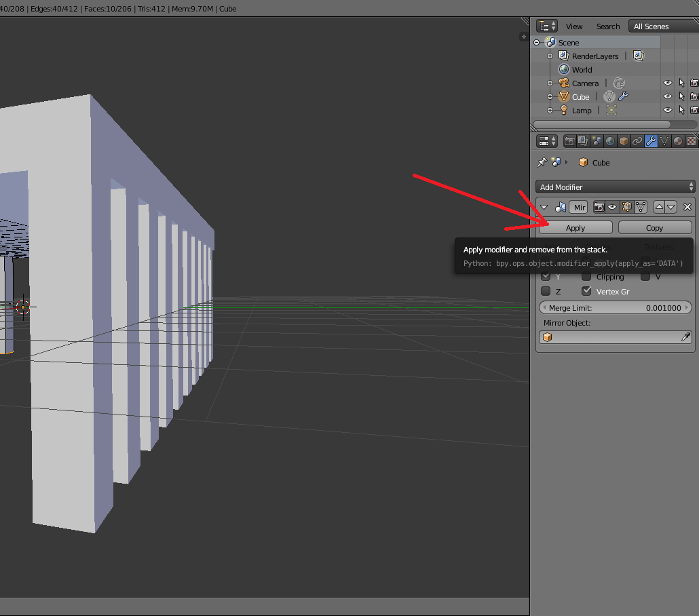This screenshot has height=616, width=699.
Task: Expand the Lamp tree item
Action: tap(550, 110)
